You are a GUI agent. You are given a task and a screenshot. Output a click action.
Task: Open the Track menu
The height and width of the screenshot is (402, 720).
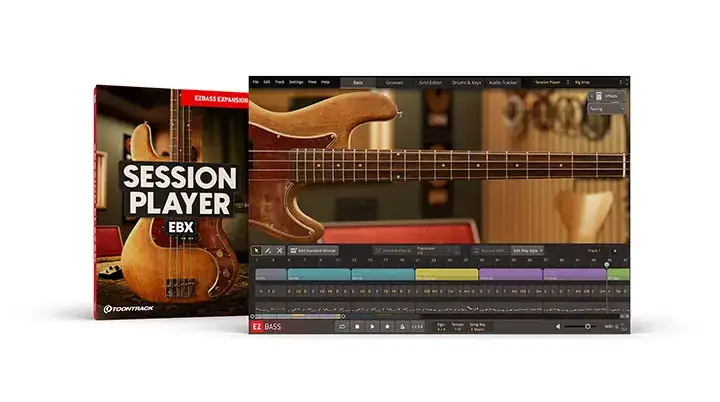point(280,82)
